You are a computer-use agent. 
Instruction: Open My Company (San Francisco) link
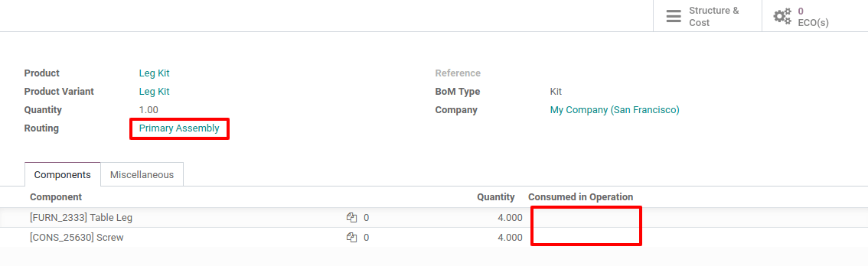pos(615,110)
